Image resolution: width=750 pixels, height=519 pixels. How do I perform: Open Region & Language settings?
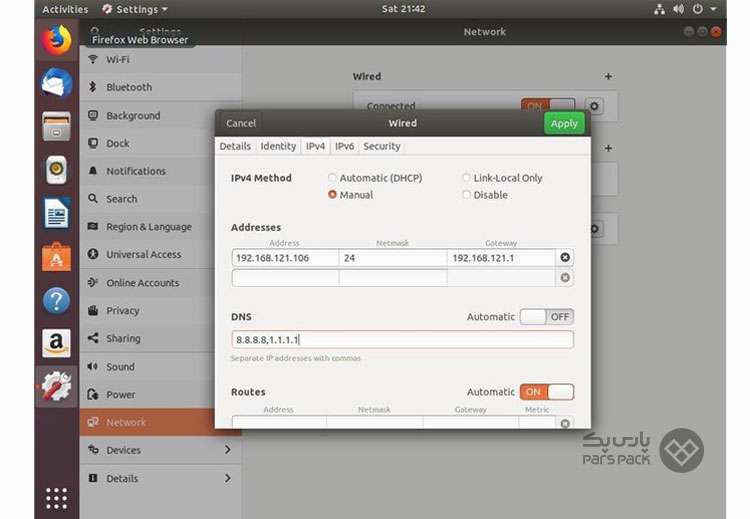(x=160, y=227)
